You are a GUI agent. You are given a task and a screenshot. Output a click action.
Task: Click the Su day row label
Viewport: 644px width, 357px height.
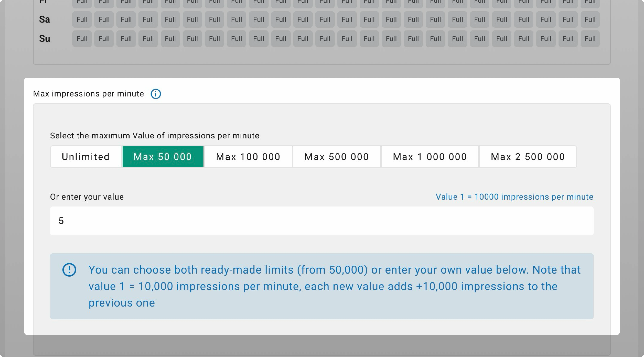[45, 39]
